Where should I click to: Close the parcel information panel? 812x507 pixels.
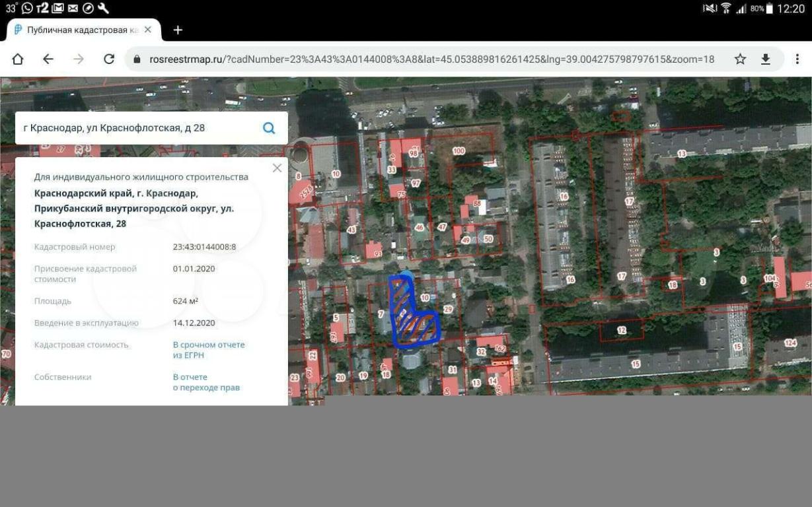click(277, 168)
